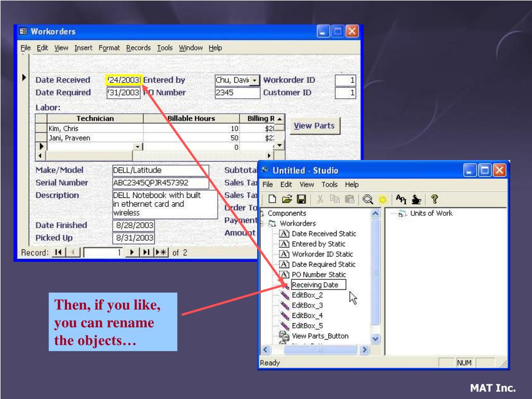
Task: Open the Help menu in Studio window
Action: coord(352,184)
